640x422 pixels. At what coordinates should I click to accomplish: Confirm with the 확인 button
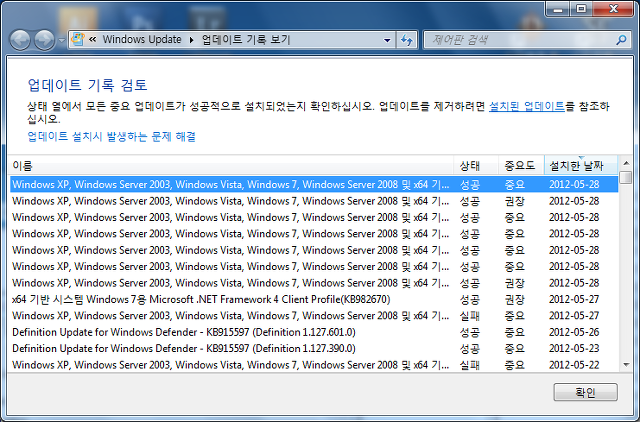tap(585, 392)
